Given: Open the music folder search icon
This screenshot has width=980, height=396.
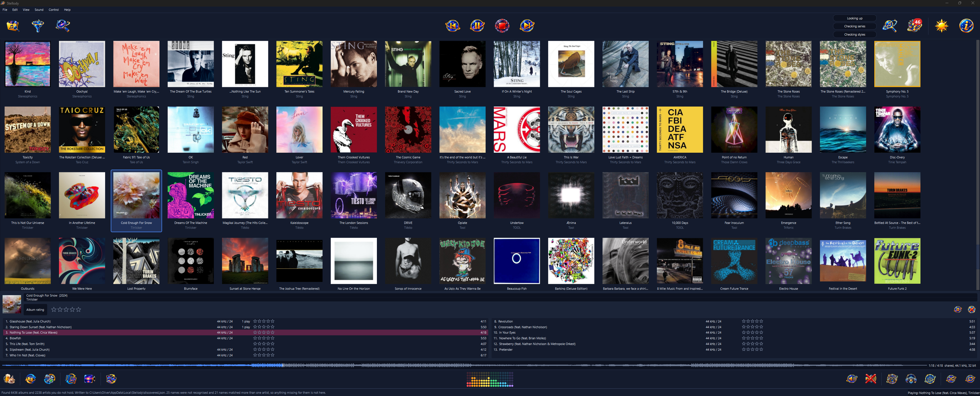Looking at the screenshot, I should [x=13, y=25].
